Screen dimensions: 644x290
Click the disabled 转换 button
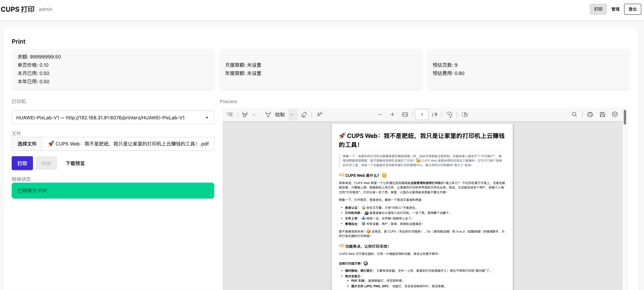[x=46, y=163]
